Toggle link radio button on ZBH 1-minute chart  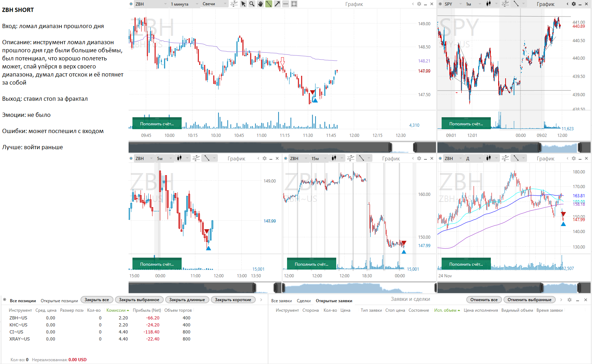tap(131, 4)
